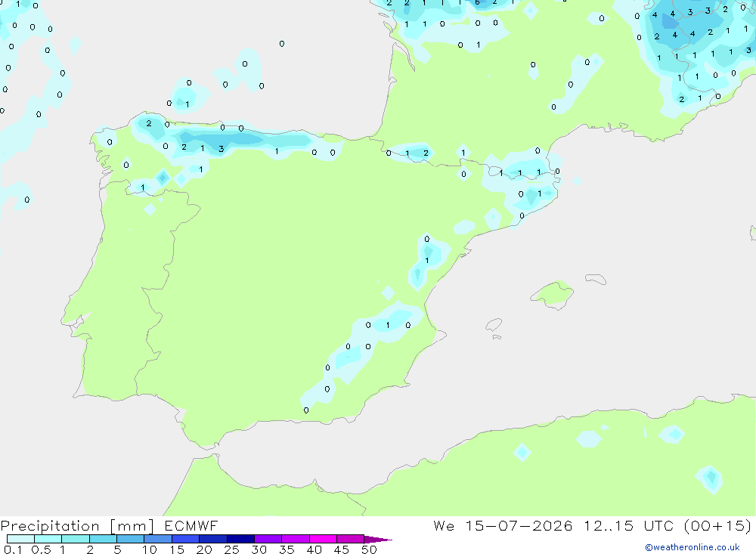Pick the 5–10 mm legend color swatch
The image size is (756, 554).
(131, 539)
